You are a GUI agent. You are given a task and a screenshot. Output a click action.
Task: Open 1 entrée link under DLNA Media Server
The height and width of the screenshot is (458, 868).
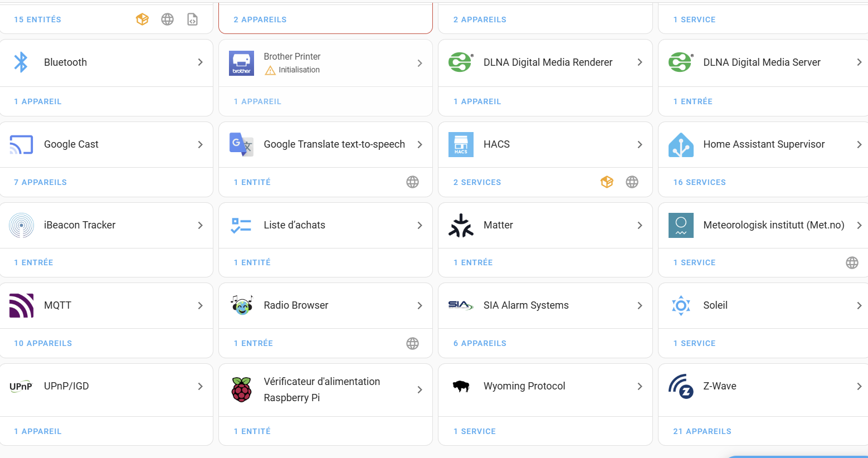point(693,101)
